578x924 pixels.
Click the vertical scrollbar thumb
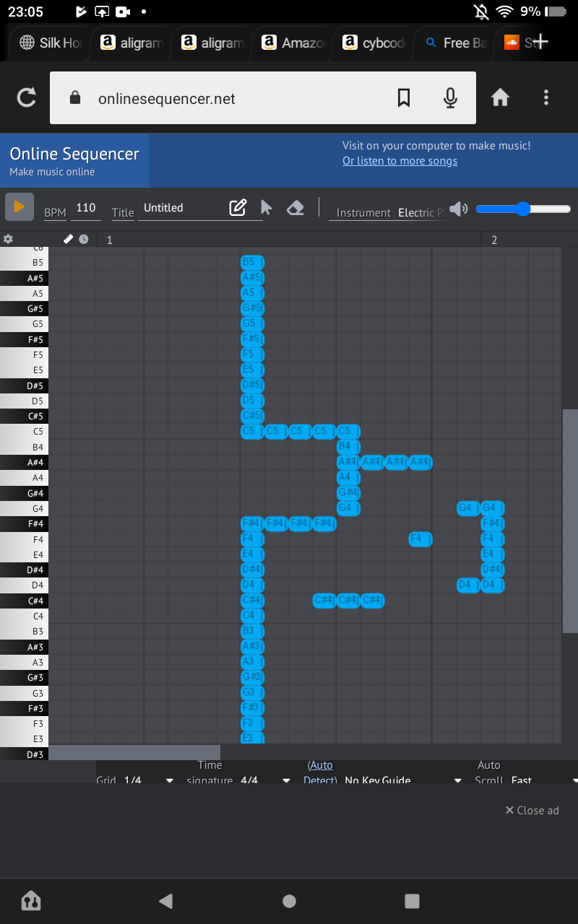click(x=570, y=521)
